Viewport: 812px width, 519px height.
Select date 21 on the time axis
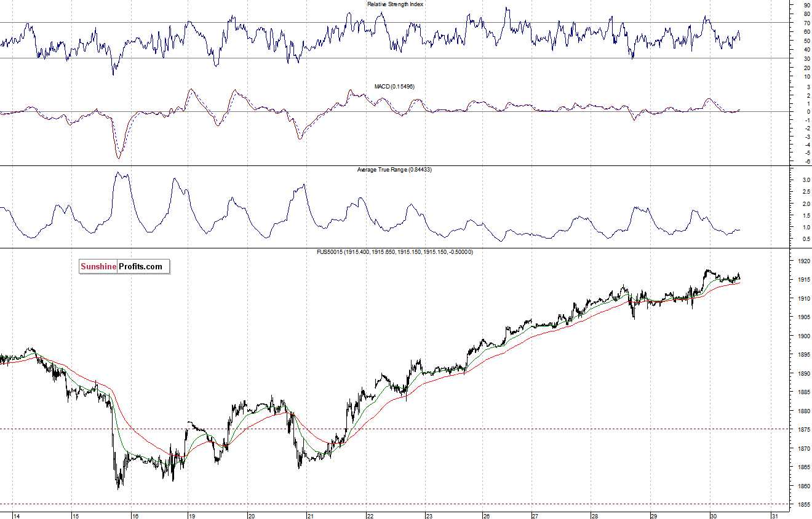pos(311,515)
